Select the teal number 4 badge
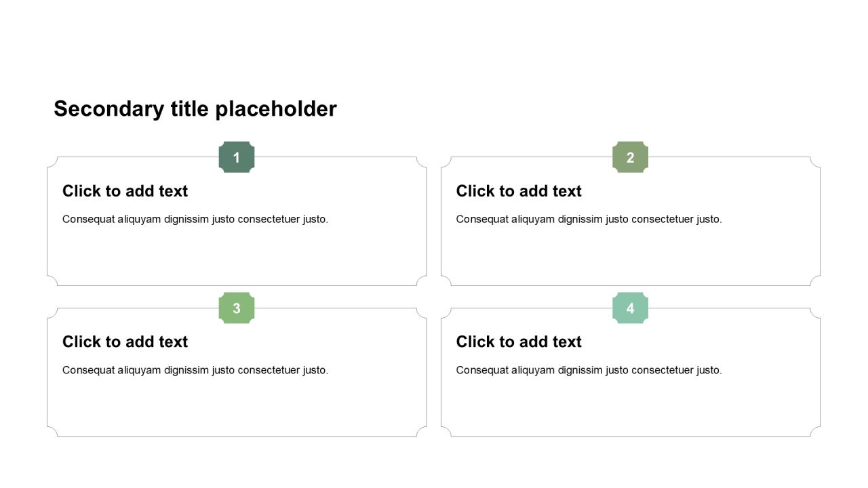 (630, 308)
